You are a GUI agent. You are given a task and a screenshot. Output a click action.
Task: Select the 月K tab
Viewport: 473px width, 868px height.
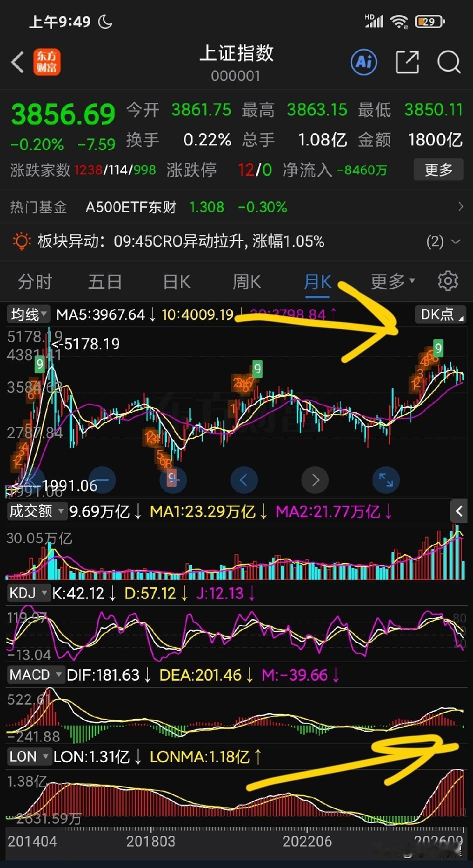point(317,282)
